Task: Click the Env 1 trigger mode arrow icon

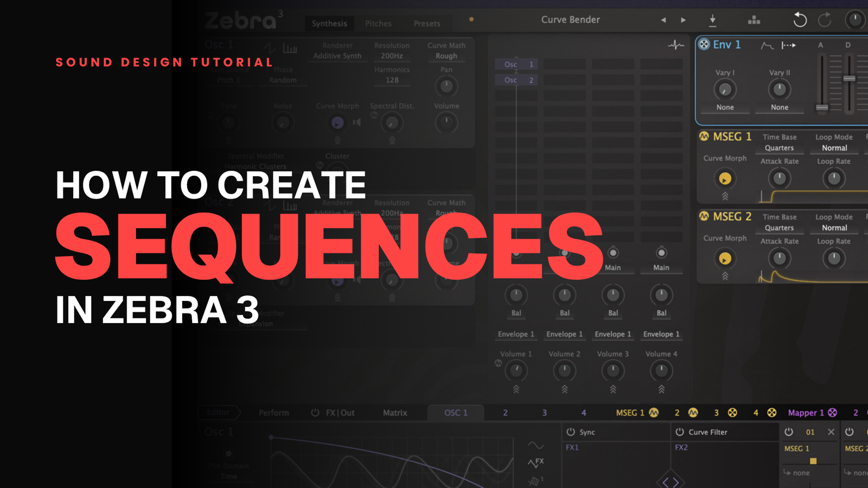Action: coord(788,46)
